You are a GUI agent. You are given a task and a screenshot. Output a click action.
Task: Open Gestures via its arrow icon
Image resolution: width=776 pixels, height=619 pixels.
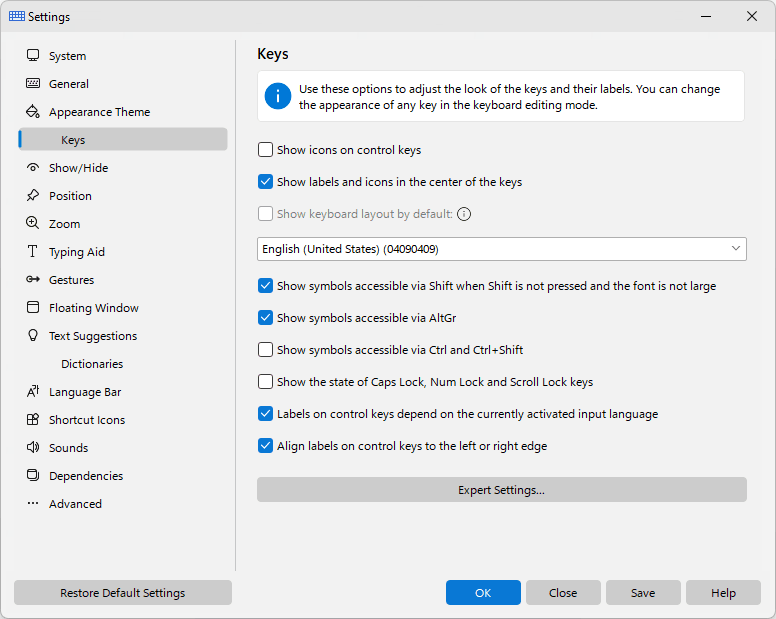(x=33, y=280)
